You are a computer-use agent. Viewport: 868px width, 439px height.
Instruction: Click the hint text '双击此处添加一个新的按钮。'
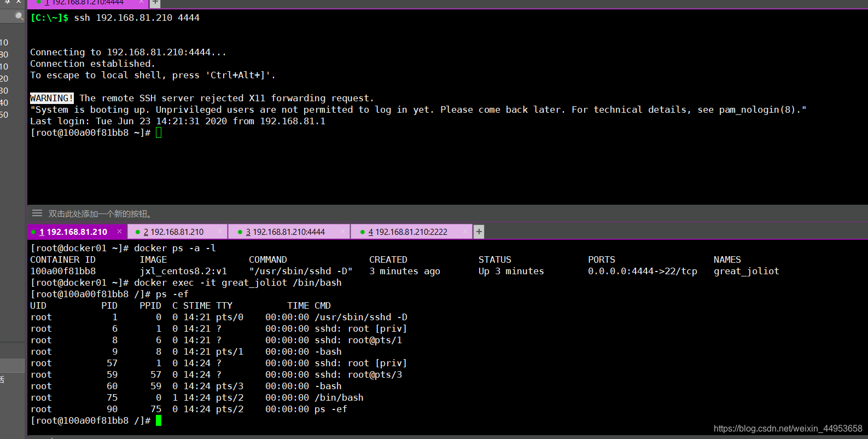[x=101, y=213]
